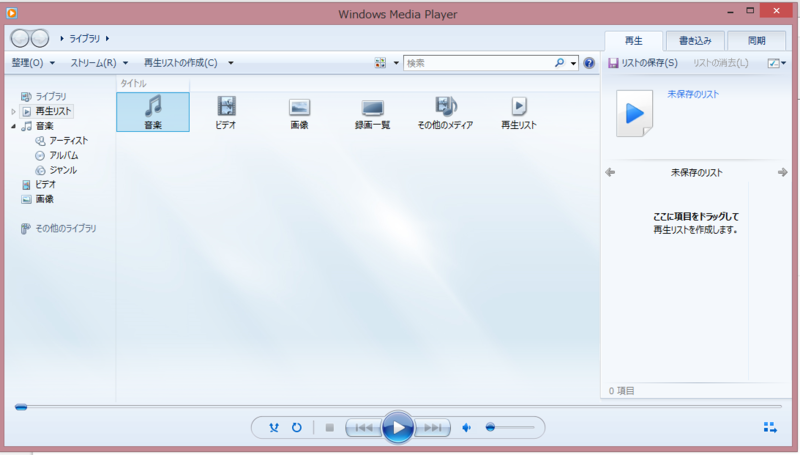Open the 音楽 category icon
Screen dimensions: 800x455
pyautogui.click(x=153, y=112)
